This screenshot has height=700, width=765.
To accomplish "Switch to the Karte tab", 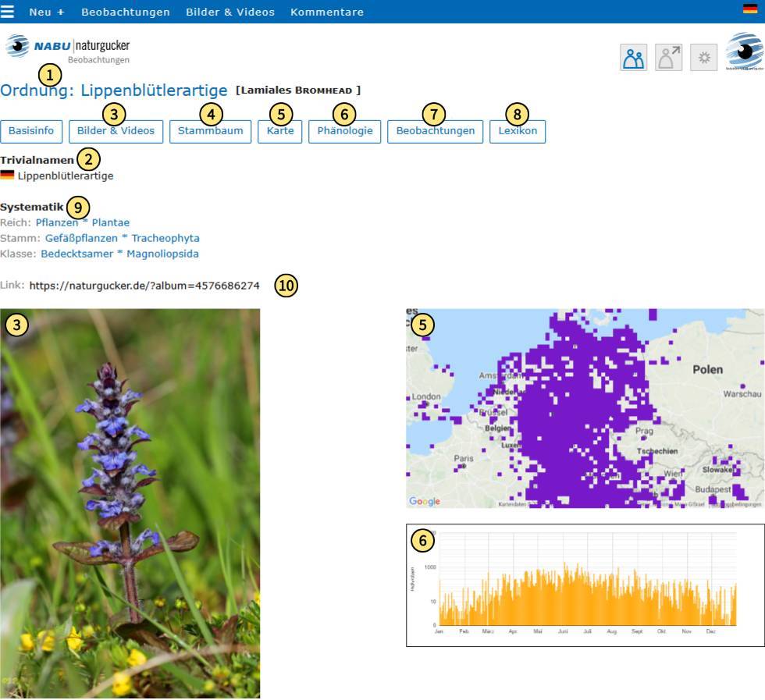I will pos(280,131).
